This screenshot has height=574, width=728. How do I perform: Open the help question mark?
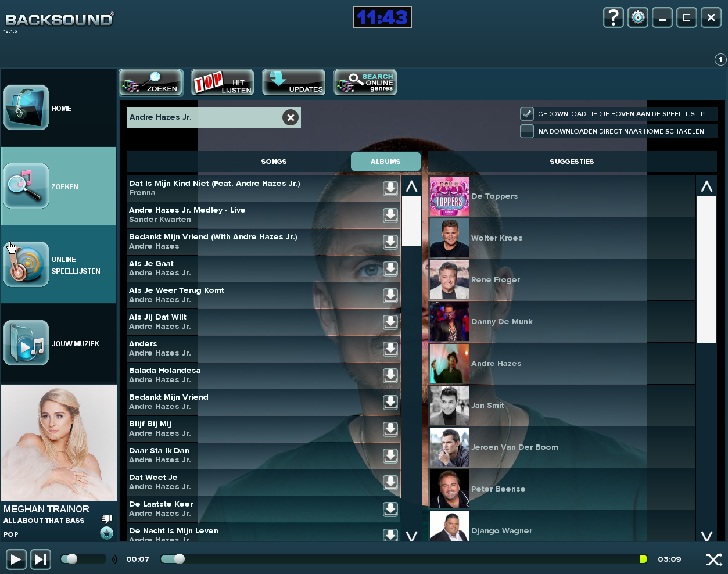click(x=614, y=17)
